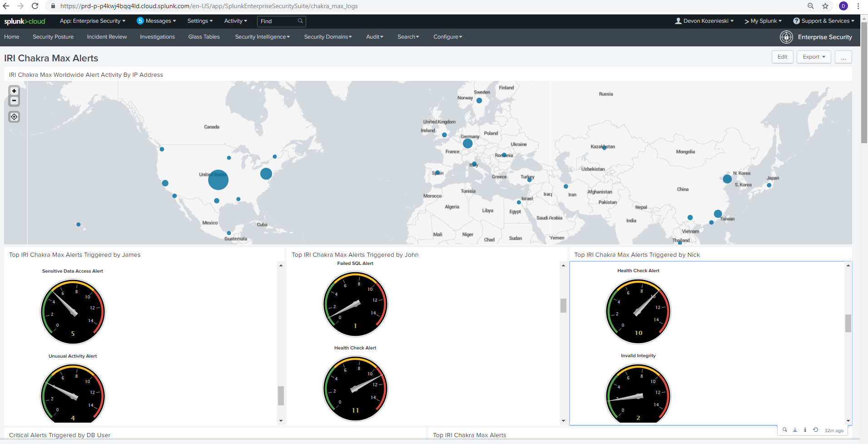Screen dimensions: 868x444
Task: Click the main page scrollbar thumb
Action: [x=864, y=83]
